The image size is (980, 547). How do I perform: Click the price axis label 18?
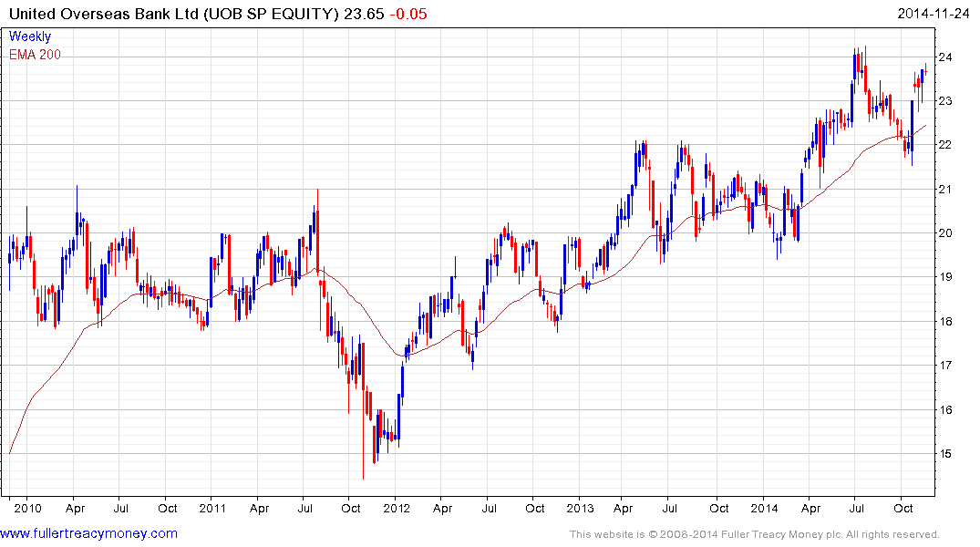tap(945, 321)
